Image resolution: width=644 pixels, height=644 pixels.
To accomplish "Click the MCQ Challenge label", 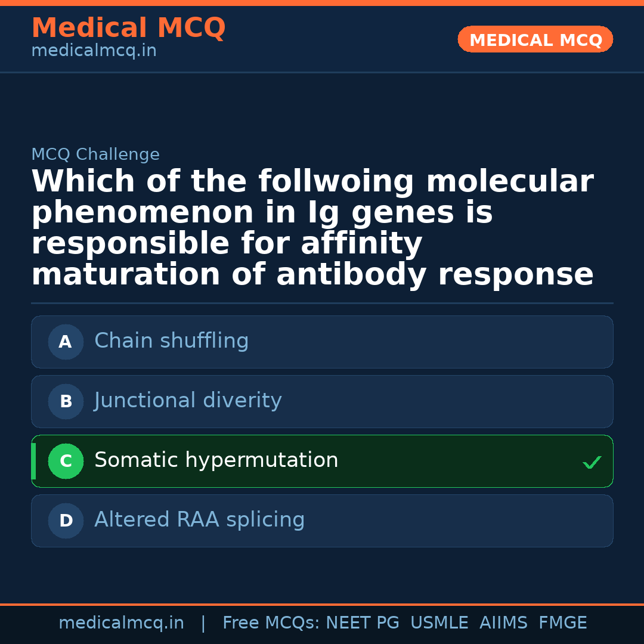I will (x=95, y=155).
